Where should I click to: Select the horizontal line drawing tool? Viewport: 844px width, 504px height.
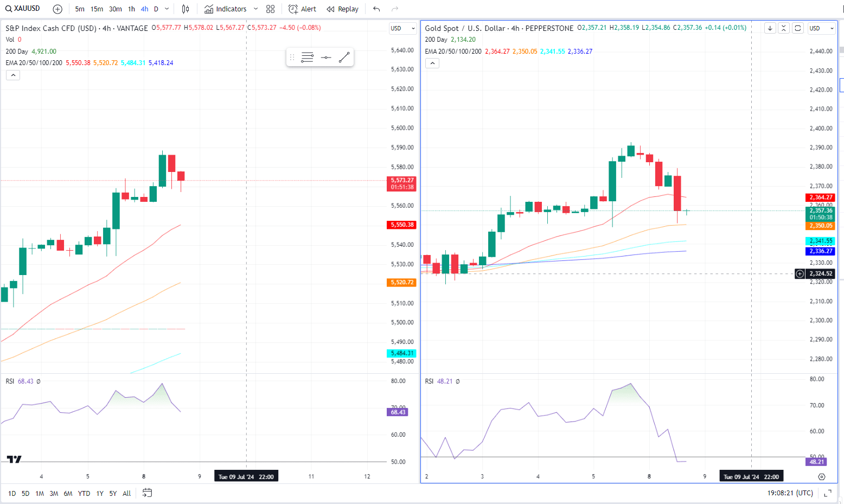coord(326,57)
